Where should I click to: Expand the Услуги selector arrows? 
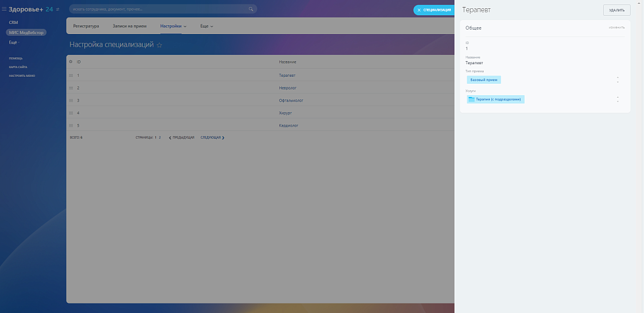(x=618, y=100)
